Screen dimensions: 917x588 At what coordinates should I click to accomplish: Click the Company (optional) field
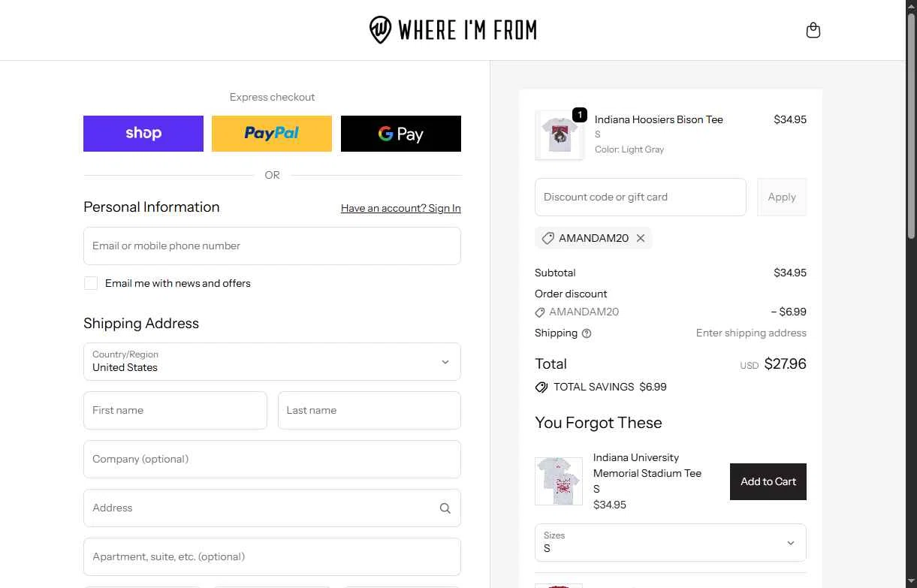click(272, 459)
